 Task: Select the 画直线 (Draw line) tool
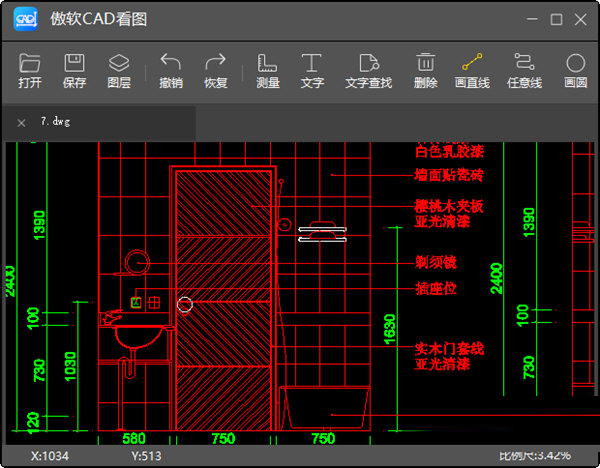[x=472, y=70]
